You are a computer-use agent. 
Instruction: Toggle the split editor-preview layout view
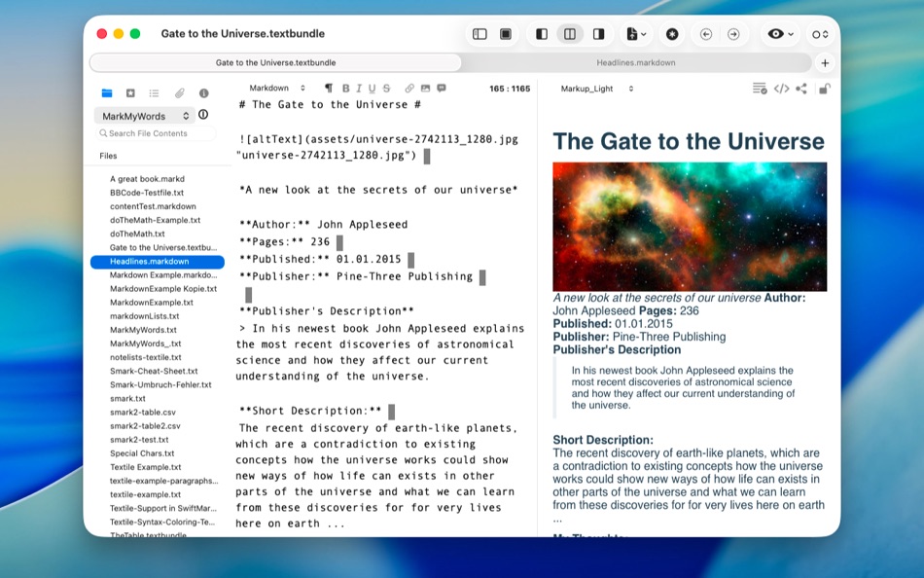pos(570,33)
